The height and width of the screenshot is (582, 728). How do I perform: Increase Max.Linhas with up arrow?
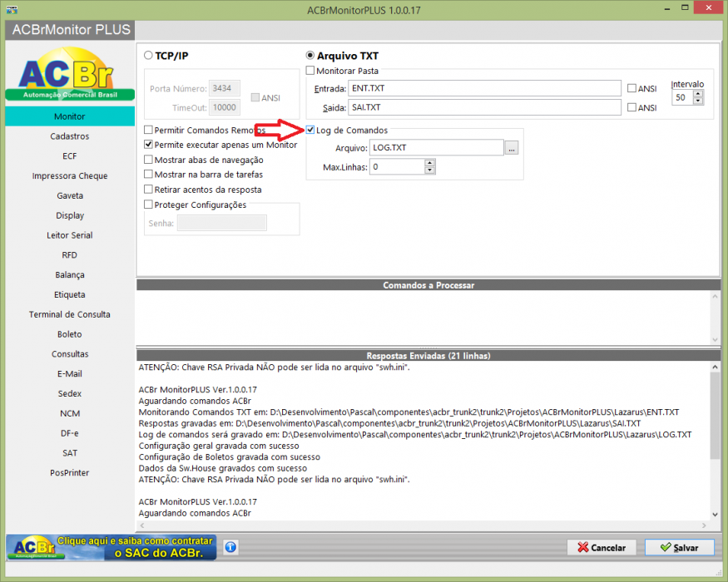pos(430,163)
